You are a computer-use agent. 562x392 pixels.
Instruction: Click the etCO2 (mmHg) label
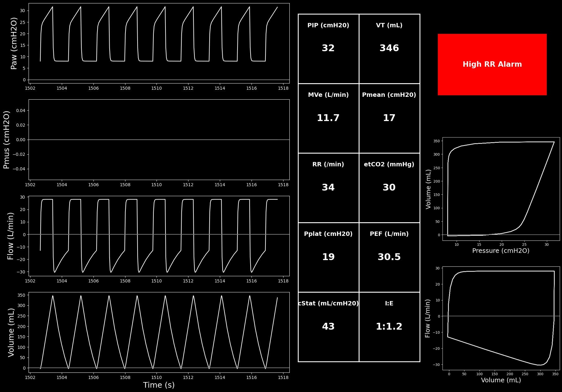[389, 164]
